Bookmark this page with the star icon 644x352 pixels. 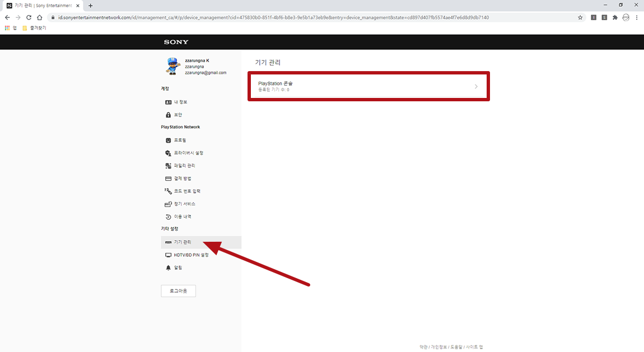pyautogui.click(x=580, y=18)
